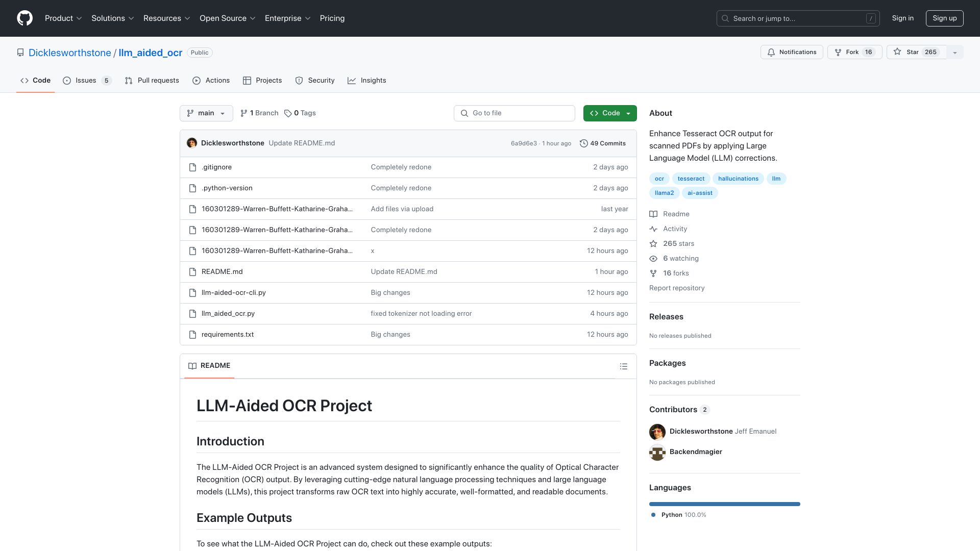980x551 pixels.
Task: Click the Sign up button
Action: [944, 18]
